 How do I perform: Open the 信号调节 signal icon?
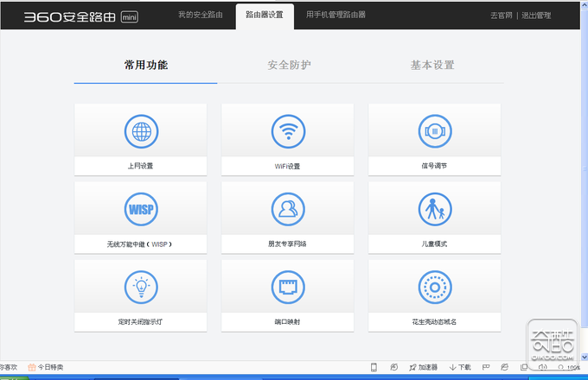(x=435, y=131)
